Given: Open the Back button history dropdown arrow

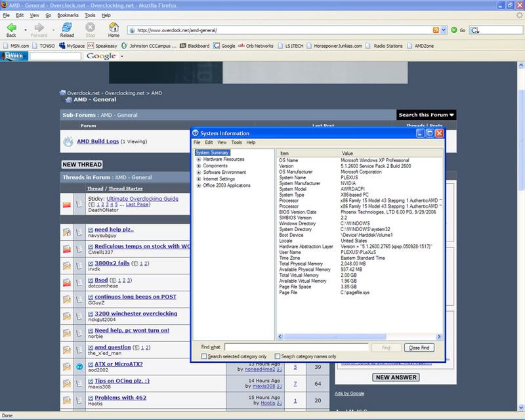Looking at the screenshot, I should point(26,30).
